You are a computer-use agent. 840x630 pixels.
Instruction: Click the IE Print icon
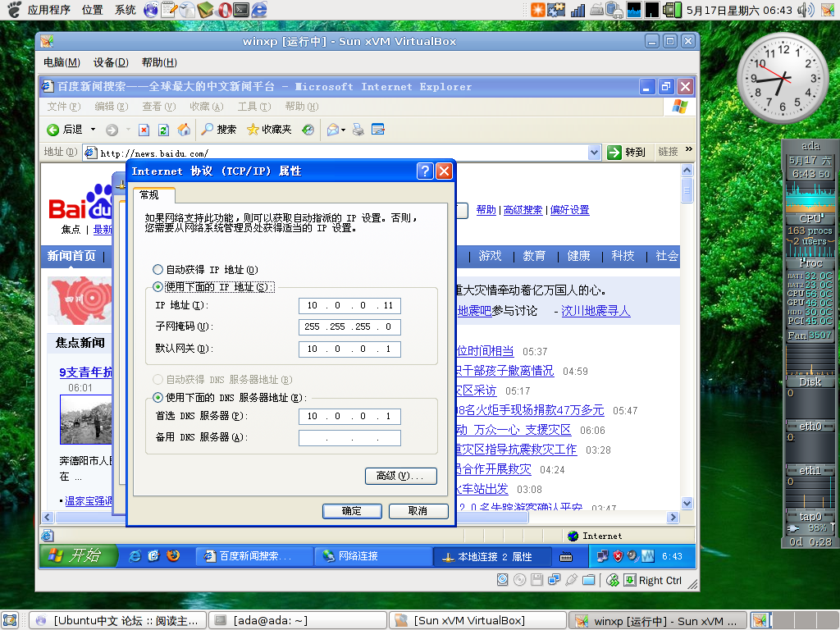(358, 130)
